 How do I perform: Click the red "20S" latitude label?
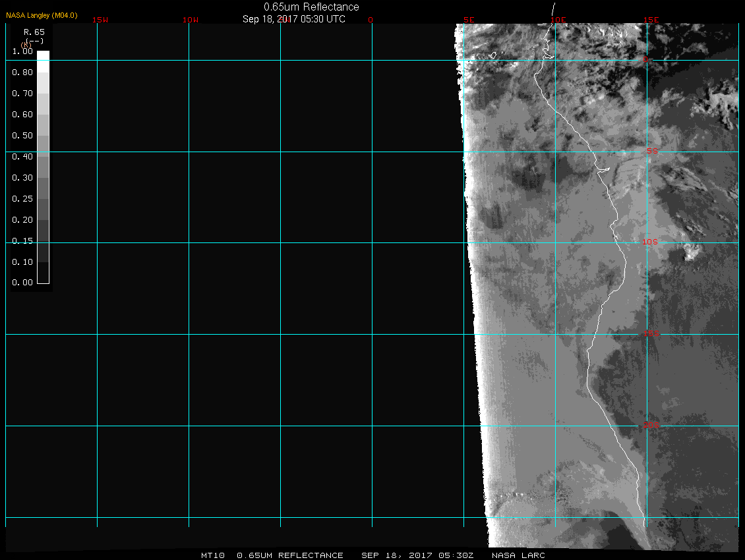651,425
